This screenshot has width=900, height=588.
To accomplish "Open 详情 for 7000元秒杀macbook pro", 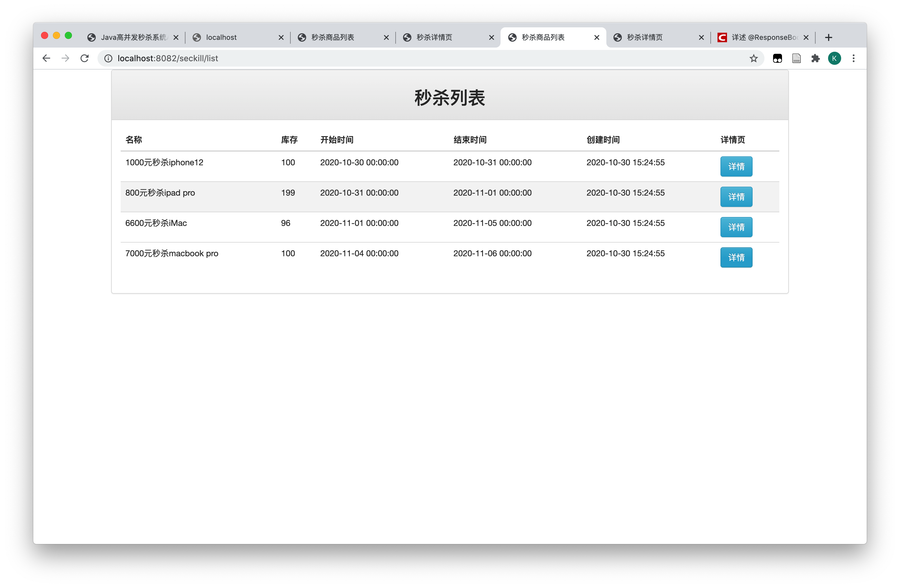I will point(736,257).
